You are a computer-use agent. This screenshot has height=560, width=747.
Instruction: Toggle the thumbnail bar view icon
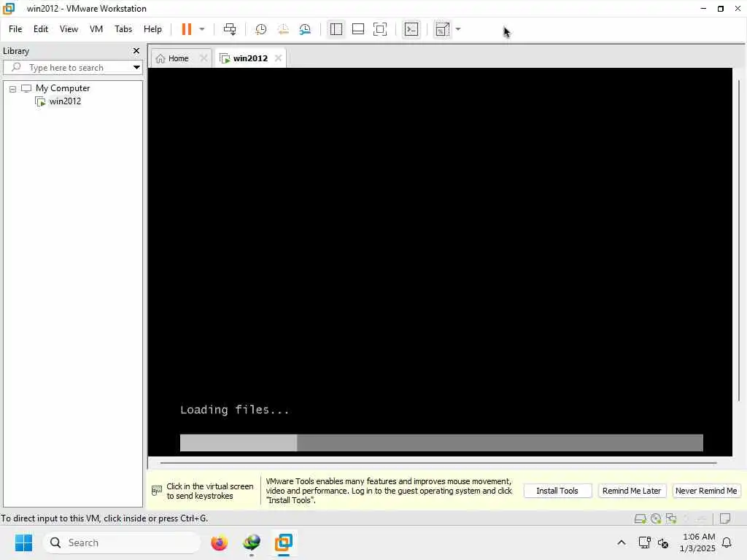click(357, 29)
